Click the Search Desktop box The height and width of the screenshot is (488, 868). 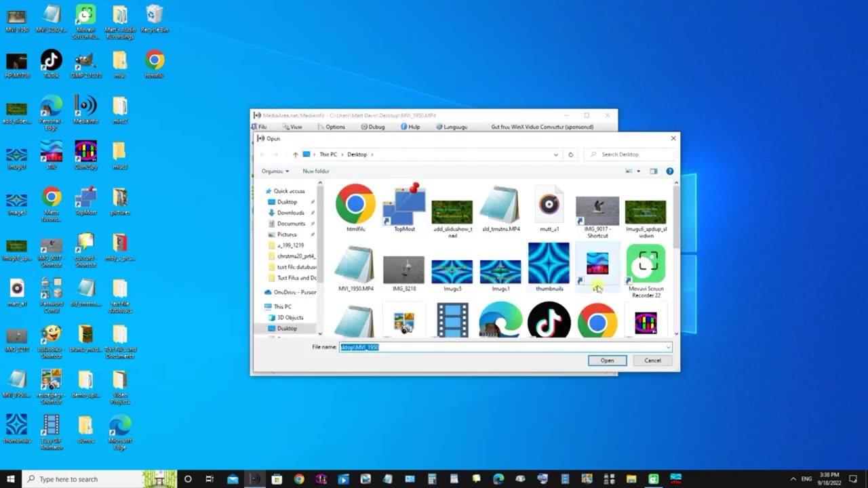pyautogui.click(x=628, y=155)
